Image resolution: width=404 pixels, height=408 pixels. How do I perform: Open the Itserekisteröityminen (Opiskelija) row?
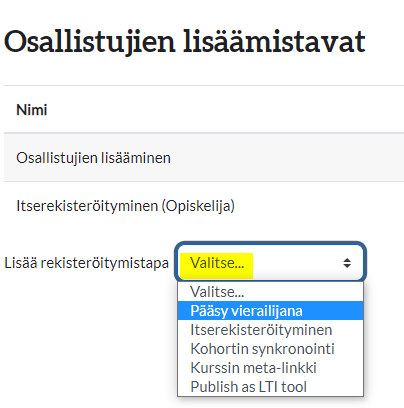click(x=204, y=206)
